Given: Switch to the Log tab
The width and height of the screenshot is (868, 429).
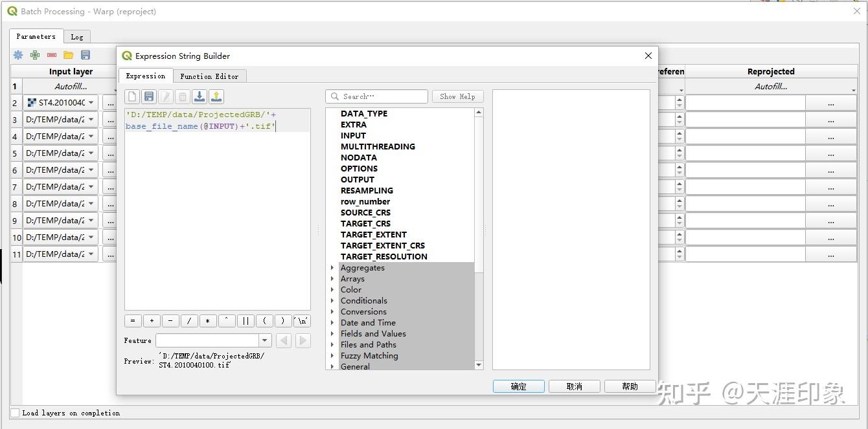Looking at the screenshot, I should [x=77, y=37].
